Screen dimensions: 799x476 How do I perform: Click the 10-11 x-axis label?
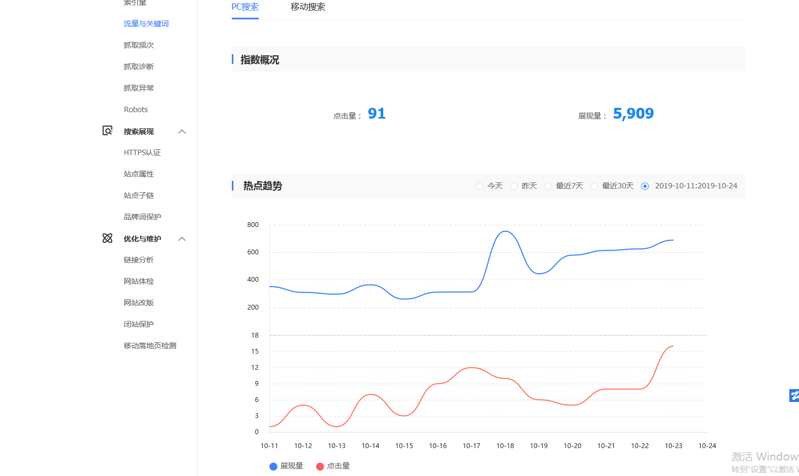(269, 445)
